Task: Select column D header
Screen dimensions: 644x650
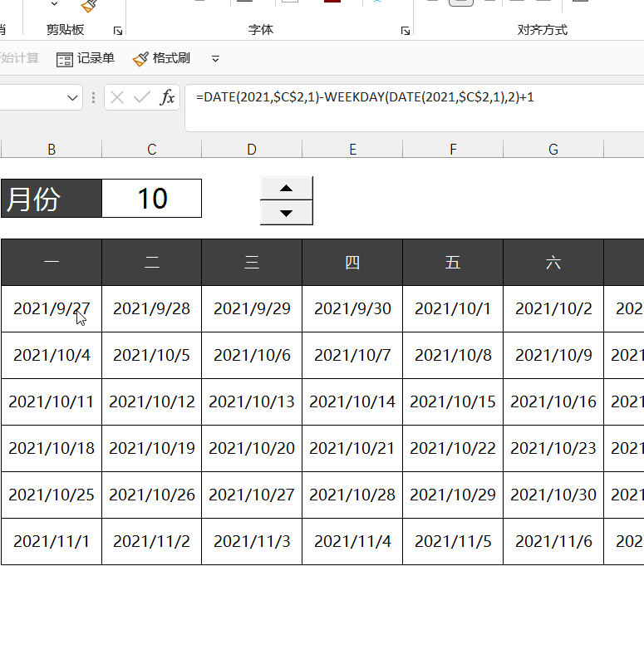Action: click(x=252, y=149)
